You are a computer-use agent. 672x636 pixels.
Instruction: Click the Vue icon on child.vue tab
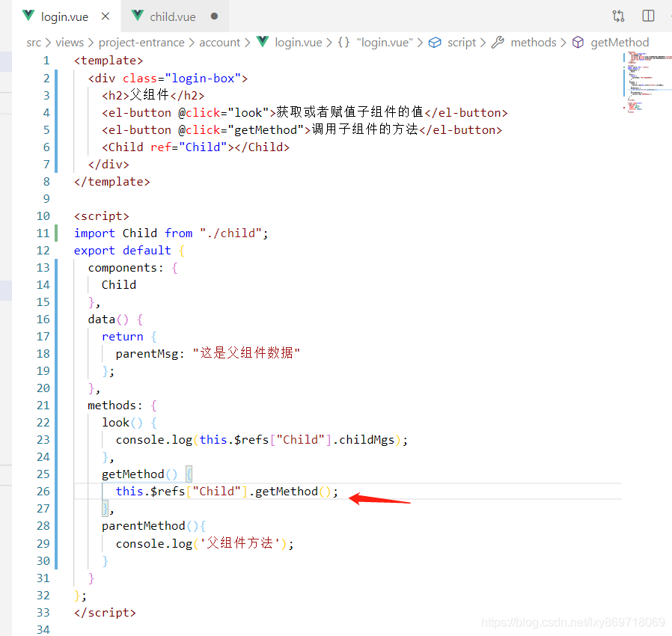tap(138, 16)
